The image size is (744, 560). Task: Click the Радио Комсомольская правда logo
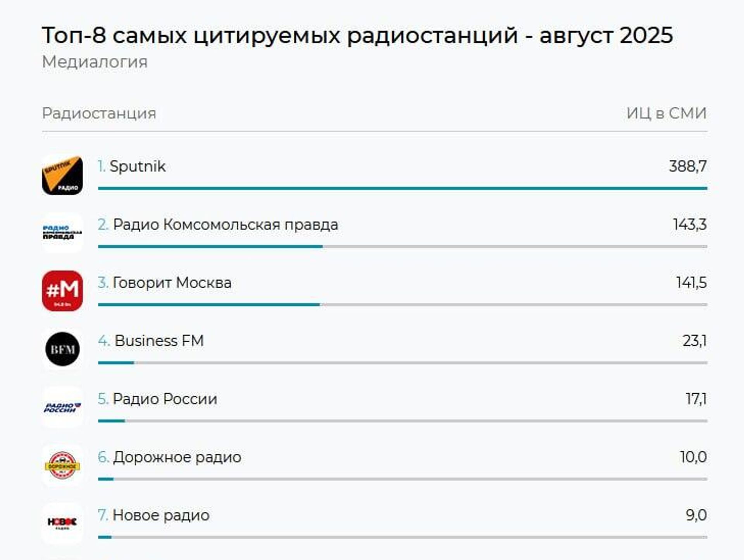pos(62,233)
